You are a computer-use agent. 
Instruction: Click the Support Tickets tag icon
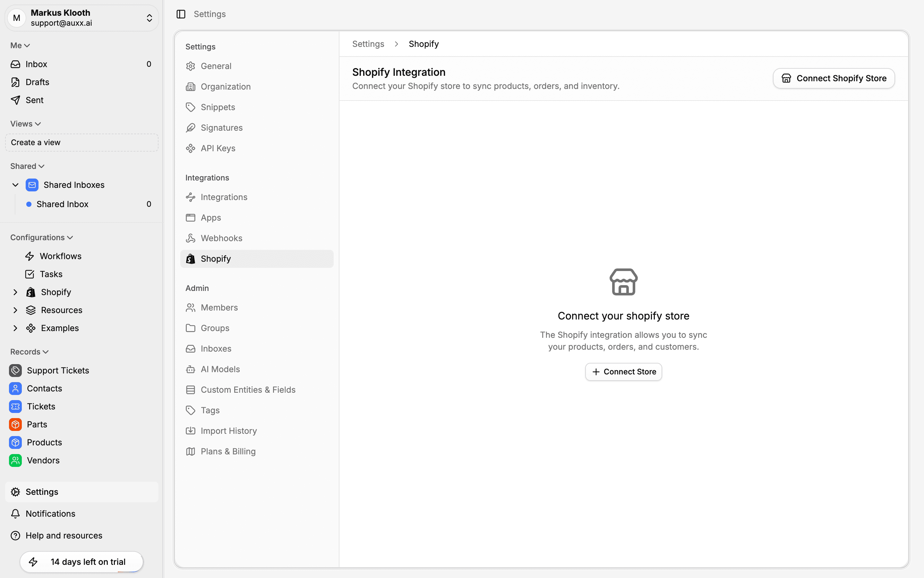click(15, 371)
